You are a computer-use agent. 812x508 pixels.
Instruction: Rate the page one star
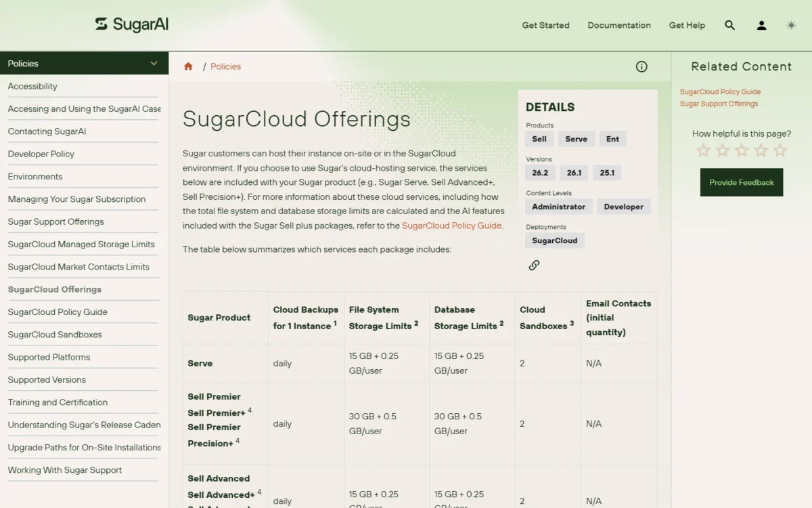pos(704,150)
